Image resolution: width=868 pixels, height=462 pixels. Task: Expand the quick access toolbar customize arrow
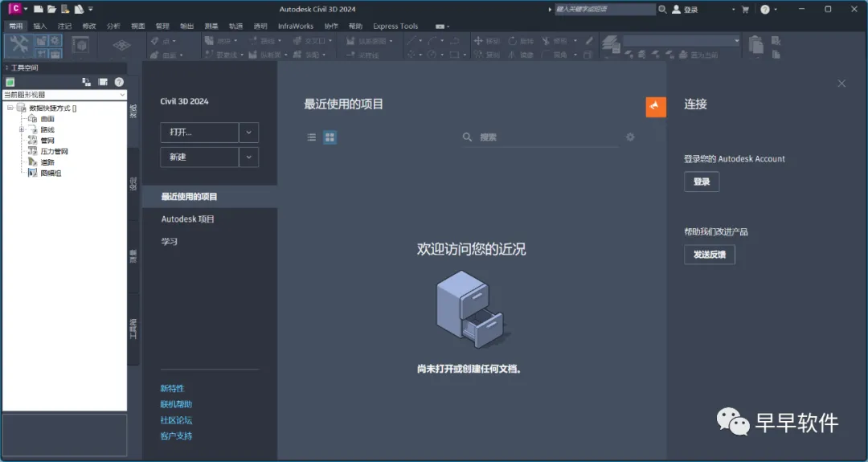pyautogui.click(x=91, y=9)
